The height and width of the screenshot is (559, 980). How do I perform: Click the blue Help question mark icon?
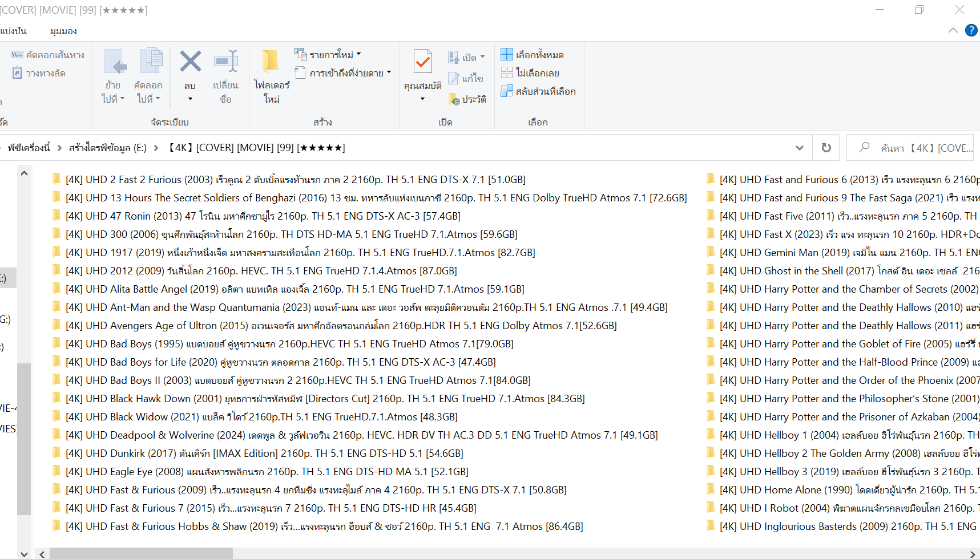pos(971,30)
